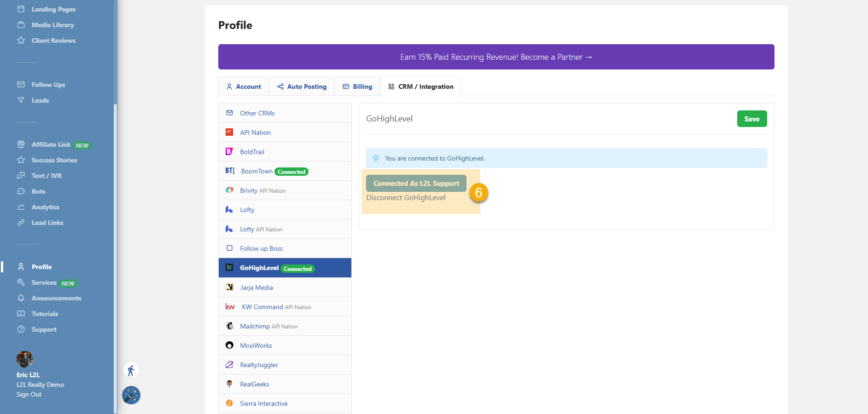
Task: Switch to the Account tab
Action: pyautogui.click(x=244, y=86)
